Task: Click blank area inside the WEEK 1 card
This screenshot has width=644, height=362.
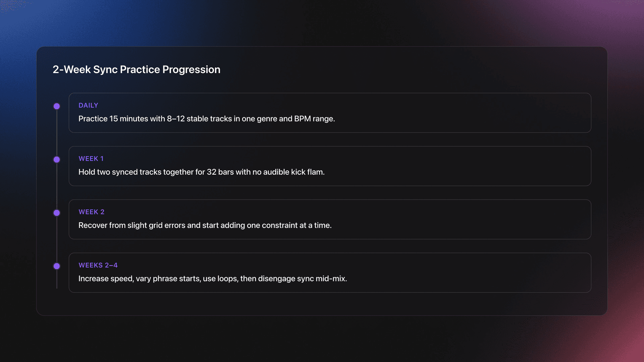Action: [x=470, y=166]
